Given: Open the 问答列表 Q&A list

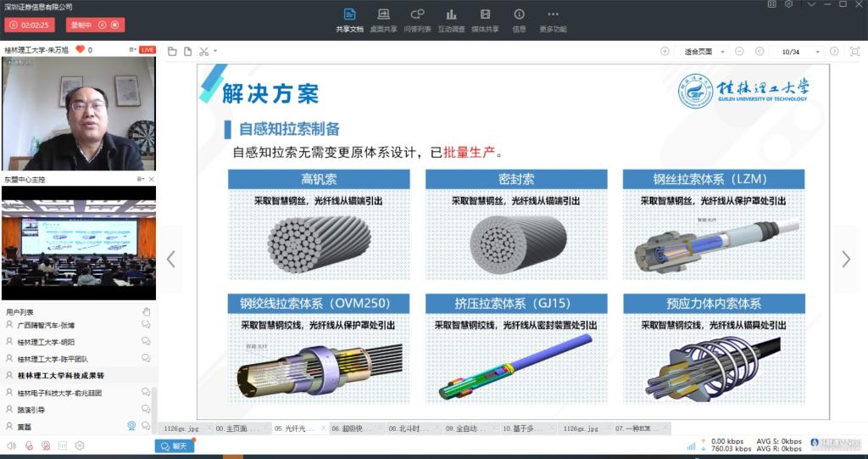Looking at the screenshot, I should pos(417,20).
